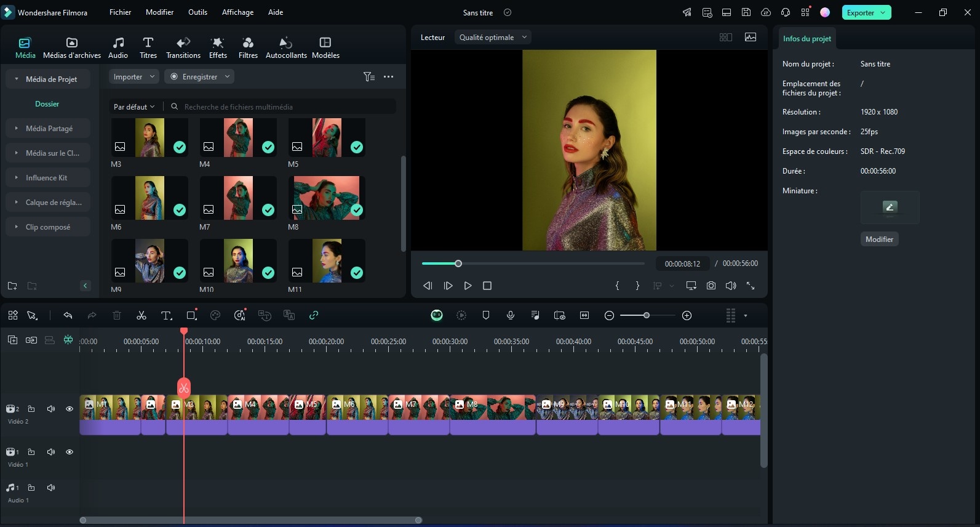Open the filter and sort icon in media panel
The image size is (980, 527).
(x=369, y=77)
